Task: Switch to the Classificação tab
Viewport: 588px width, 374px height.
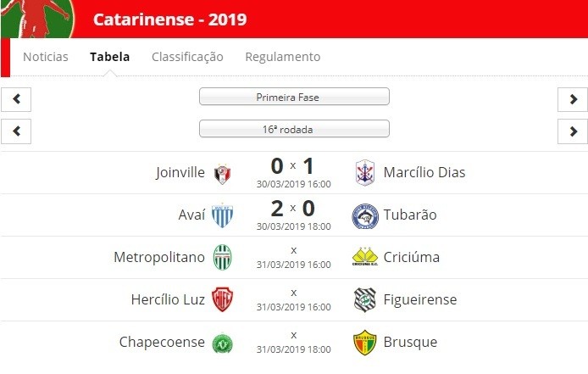Action: tap(187, 57)
